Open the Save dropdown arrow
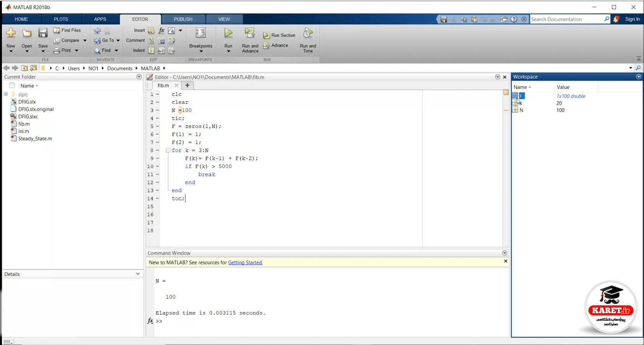The width and height of the screenshot is (644, 345). pos(43,51)
